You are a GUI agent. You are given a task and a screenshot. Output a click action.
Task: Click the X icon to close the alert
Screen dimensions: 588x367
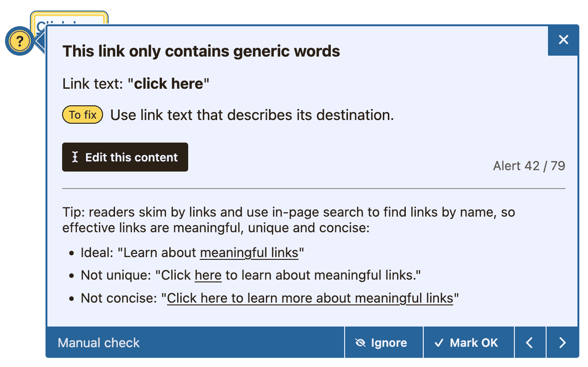coord(563,40)
